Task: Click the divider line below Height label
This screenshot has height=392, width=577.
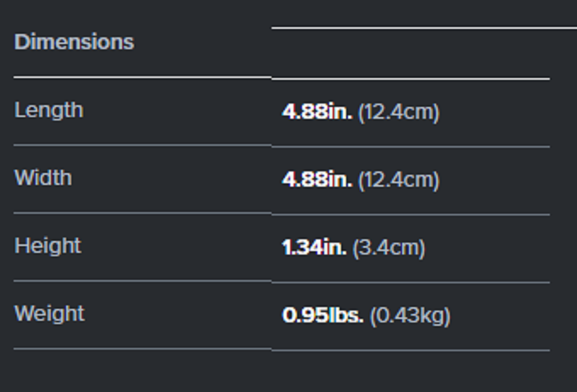Action: point(142,281)
